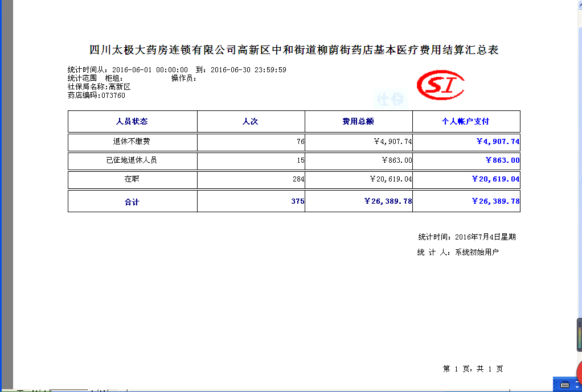Click blue ¥20,619.04 in 个人帐户支付 column
Viewport: 582px width, 392px height.
tap(495, 179)
